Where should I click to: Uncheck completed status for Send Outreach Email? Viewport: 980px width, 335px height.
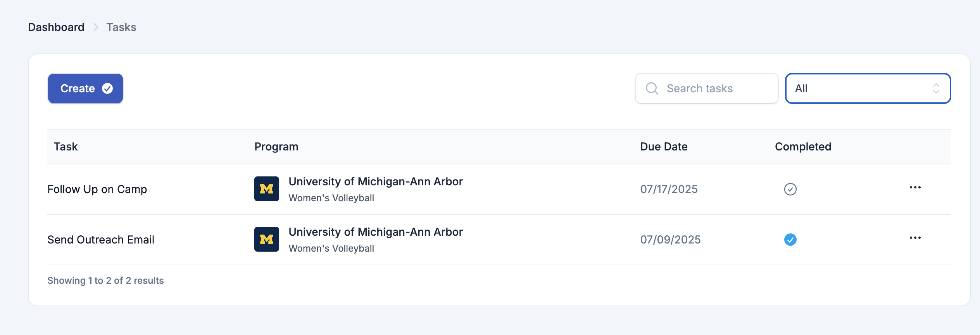point(790,240)
